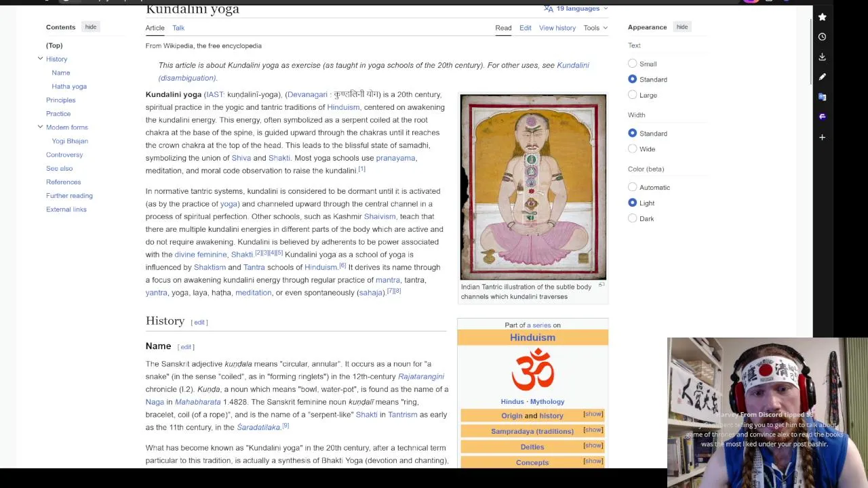Open the bookmarks star sidebar icon
The image size is (868, 488).
(x=822, y=17)
